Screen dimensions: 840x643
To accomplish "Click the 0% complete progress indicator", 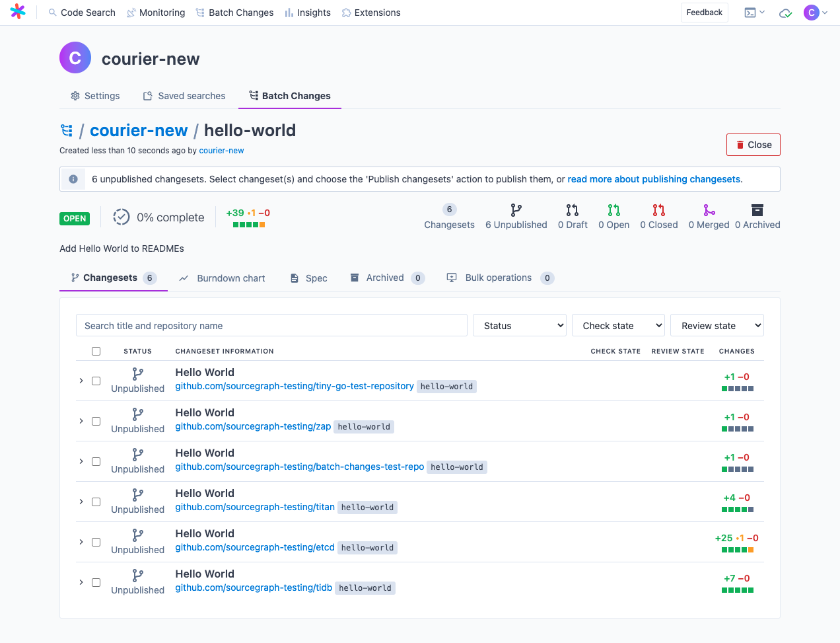I will pyautogui.click(x=159, y=217).
